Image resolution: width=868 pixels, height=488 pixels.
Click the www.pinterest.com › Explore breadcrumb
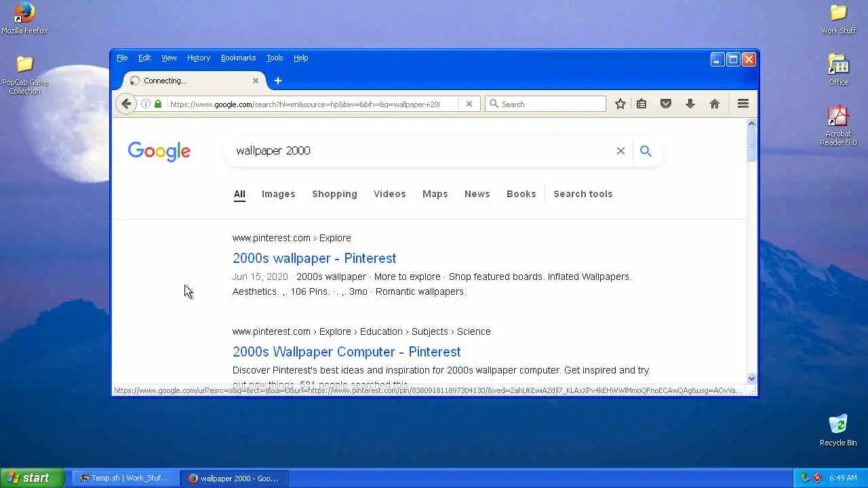click(292, 238)
